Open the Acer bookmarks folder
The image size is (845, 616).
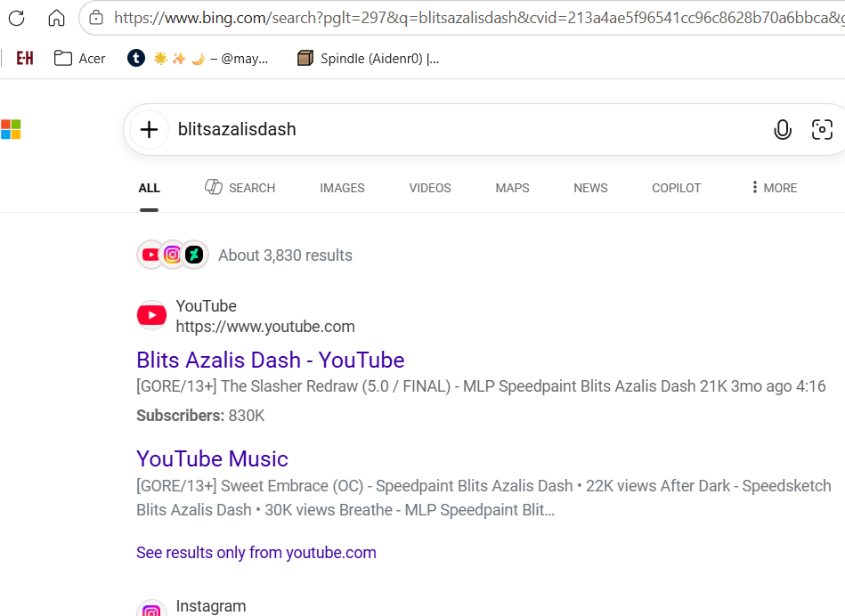[80, 58]
